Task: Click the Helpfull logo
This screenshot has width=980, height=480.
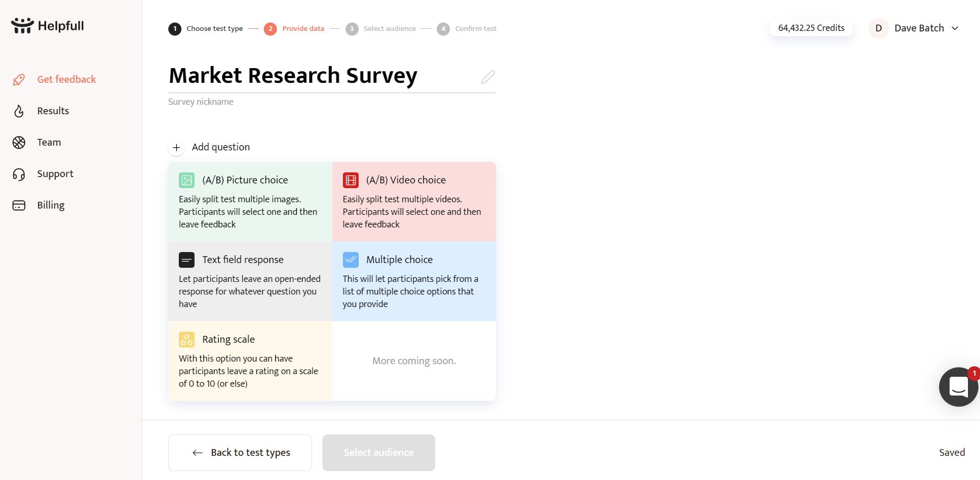Action: (48, 26)
